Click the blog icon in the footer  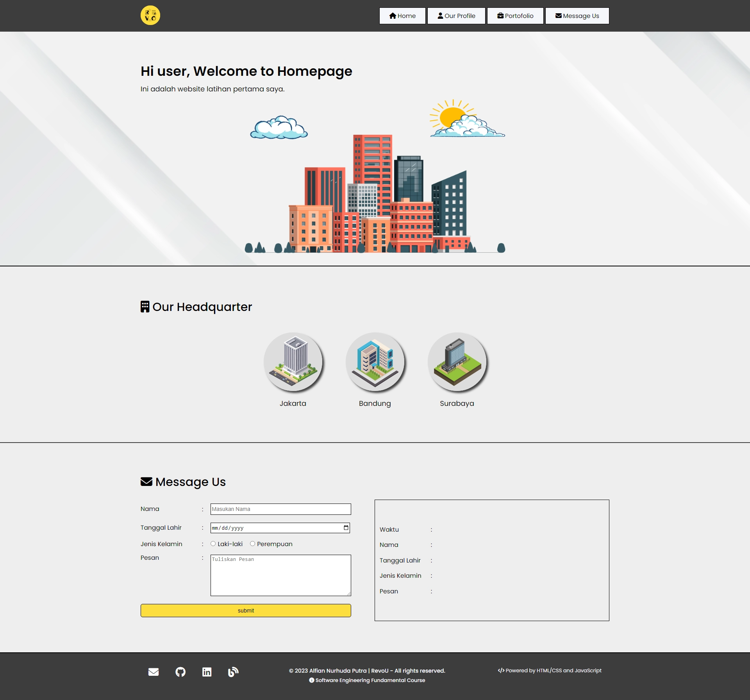[x=233, y=671]
